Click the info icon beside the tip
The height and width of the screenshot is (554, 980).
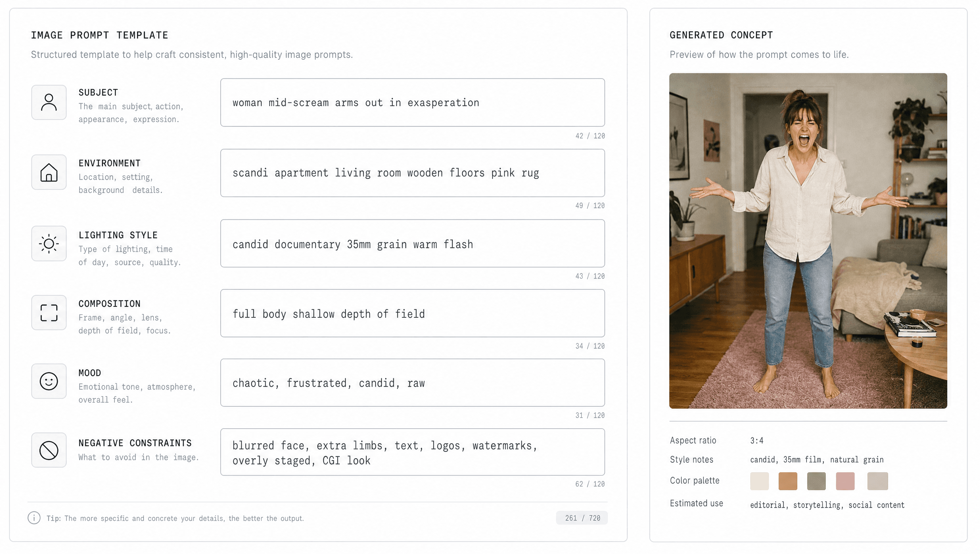coord(34,518)
